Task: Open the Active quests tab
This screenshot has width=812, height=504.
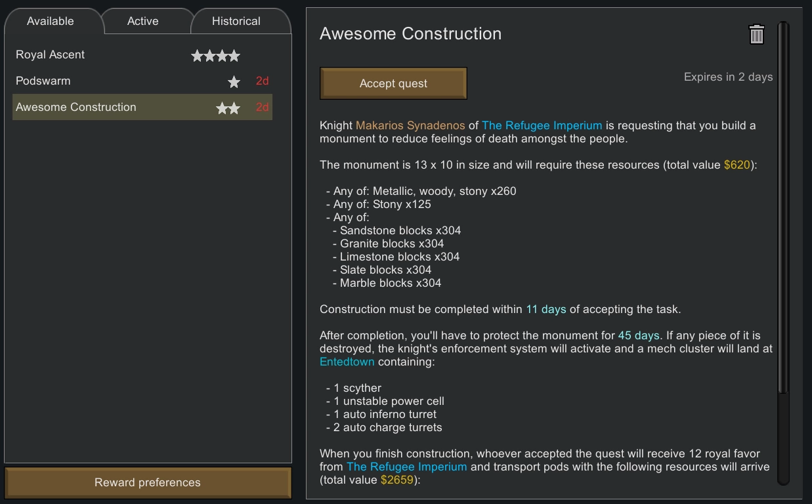Action: [143, 21]
